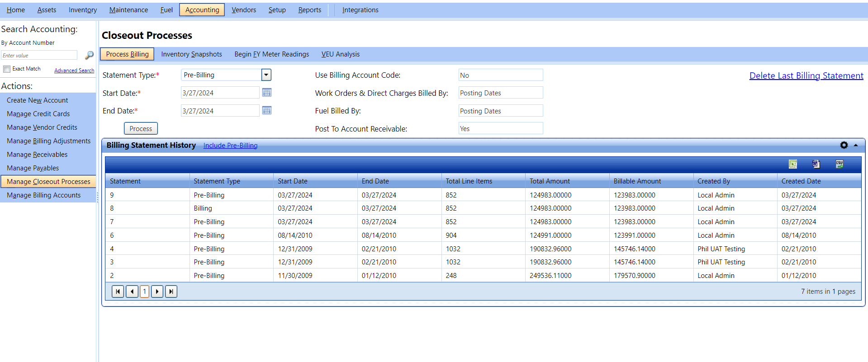Go to the last page of results

[x=171, y=291]
